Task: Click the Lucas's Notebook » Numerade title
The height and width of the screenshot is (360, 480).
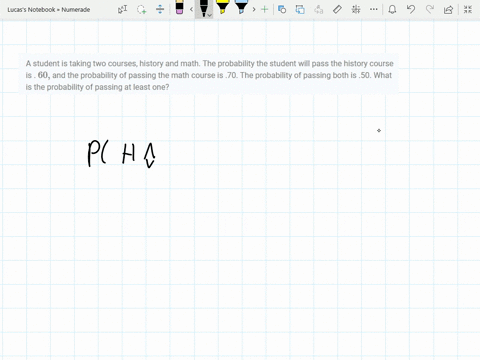Action: point(49,10)
